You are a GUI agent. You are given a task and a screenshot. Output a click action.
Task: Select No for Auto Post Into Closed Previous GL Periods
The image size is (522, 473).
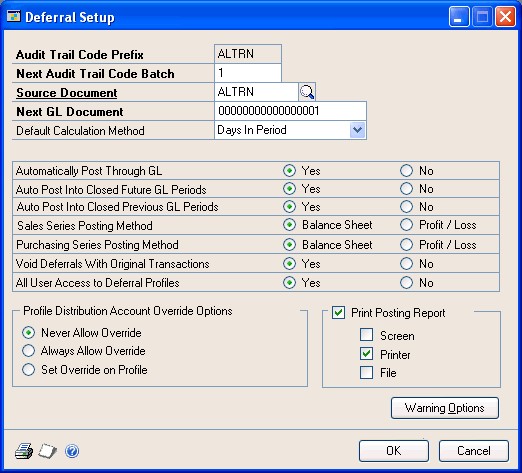click(x=406, y=207)
